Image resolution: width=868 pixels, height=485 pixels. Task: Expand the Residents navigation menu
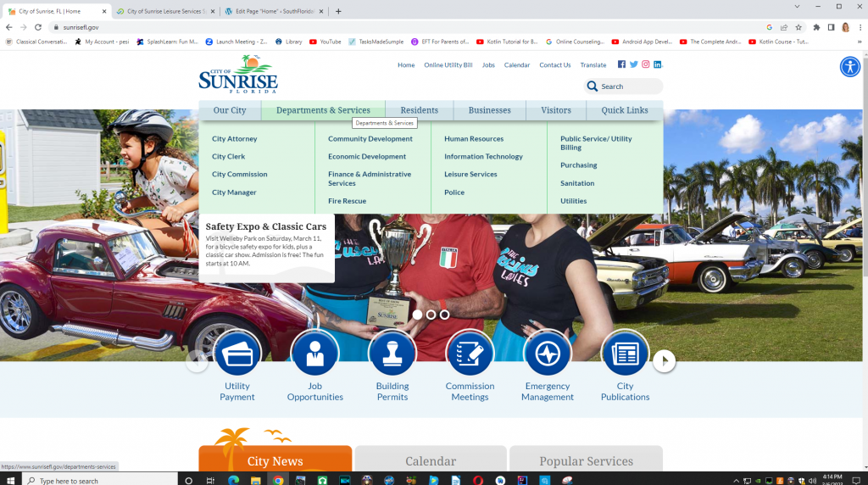(x=419, y=110)
